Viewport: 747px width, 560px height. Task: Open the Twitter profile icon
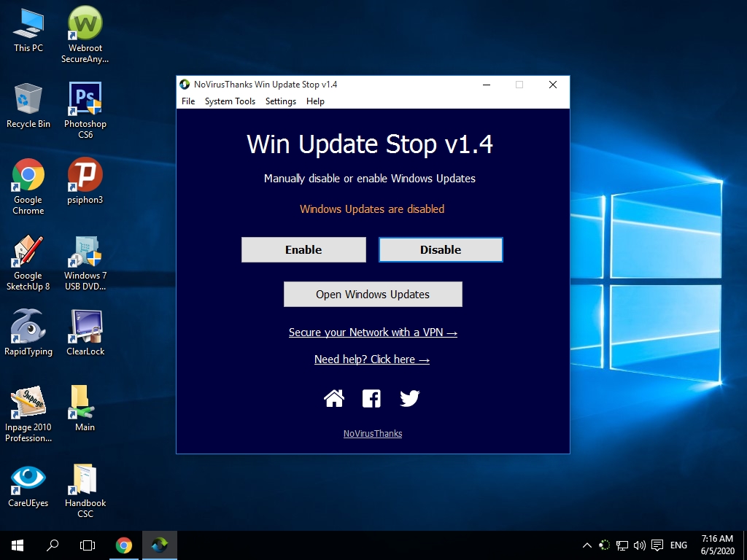coord(409,398)
